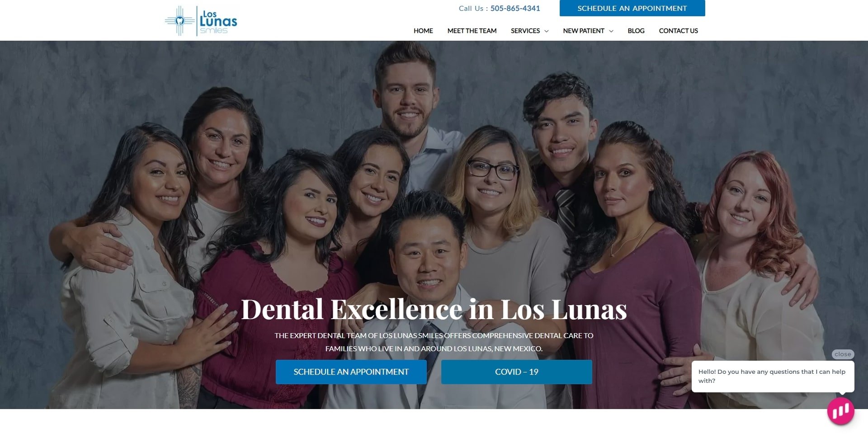Open the Blog menu link
The width and height of the screenshot is (868, 438).
636,31
